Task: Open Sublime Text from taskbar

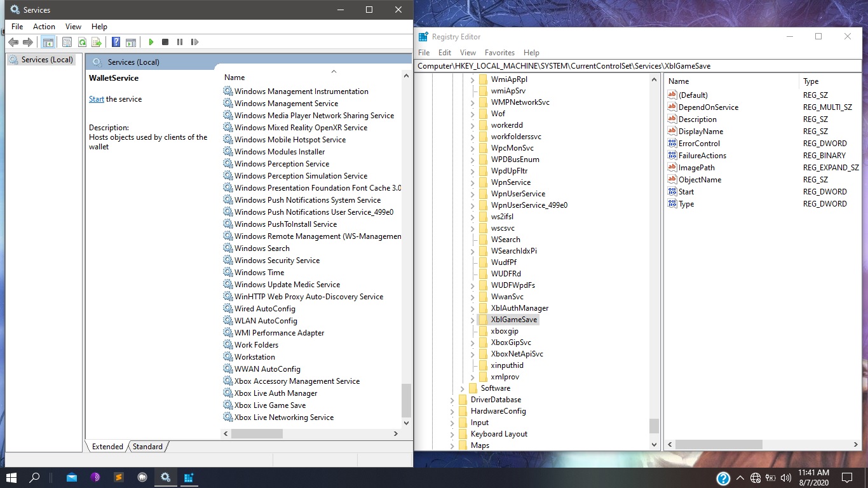Action: tap(118, 477)
